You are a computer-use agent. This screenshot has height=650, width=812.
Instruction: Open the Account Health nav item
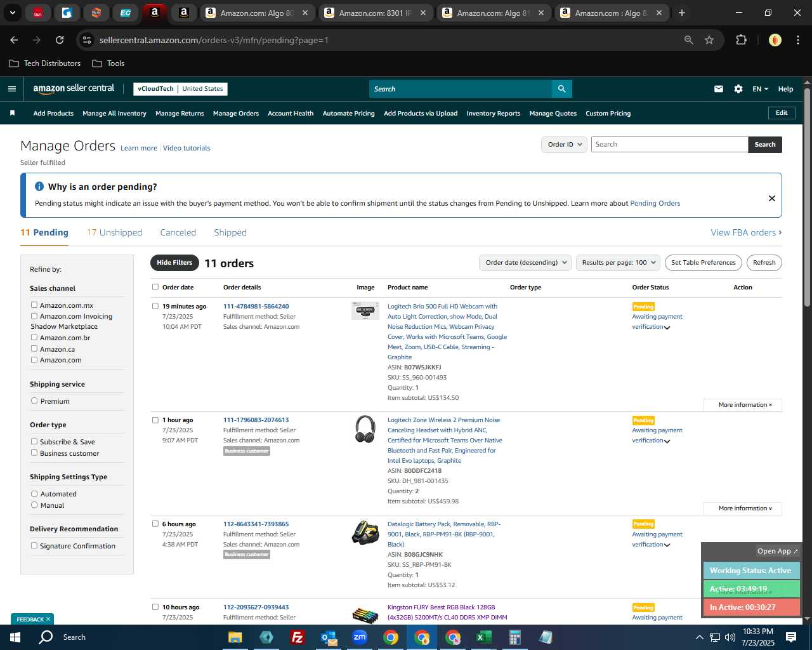click(x=291, y=113)
